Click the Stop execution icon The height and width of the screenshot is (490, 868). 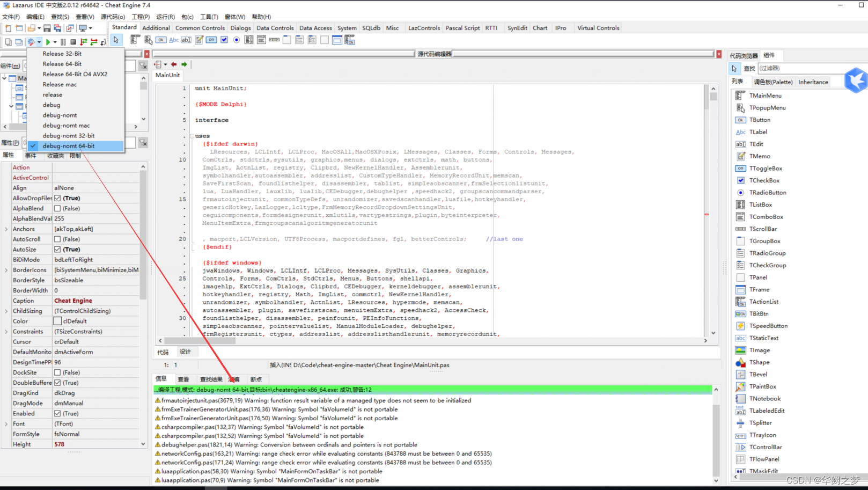(73, 42)
